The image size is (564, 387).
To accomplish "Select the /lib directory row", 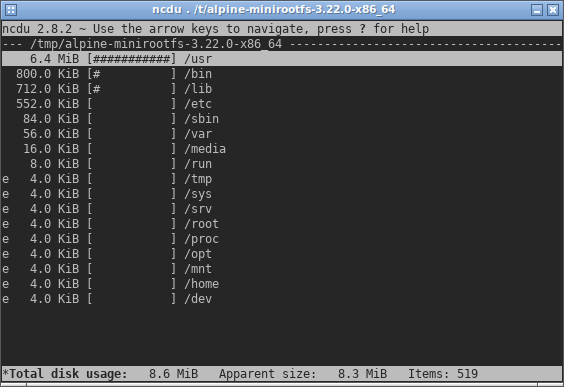I will 282,89.
